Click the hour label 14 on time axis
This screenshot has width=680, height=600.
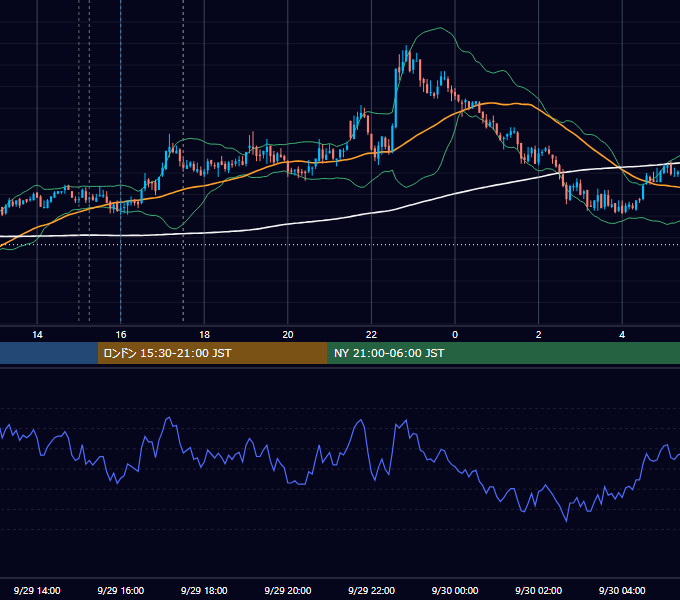(x=37, y=335)
